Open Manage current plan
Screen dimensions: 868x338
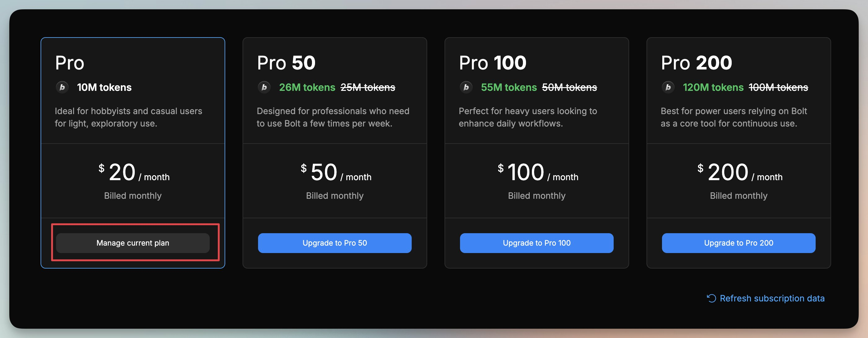coord(133,243)
